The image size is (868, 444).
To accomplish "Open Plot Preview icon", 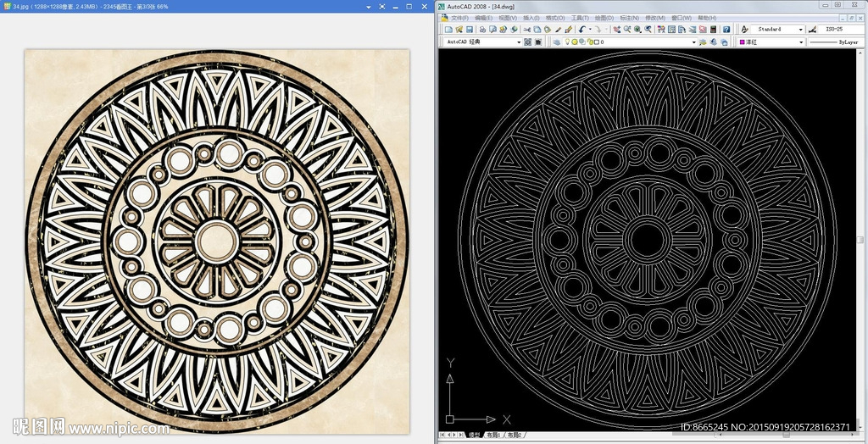I will click(x=492, y=30).
